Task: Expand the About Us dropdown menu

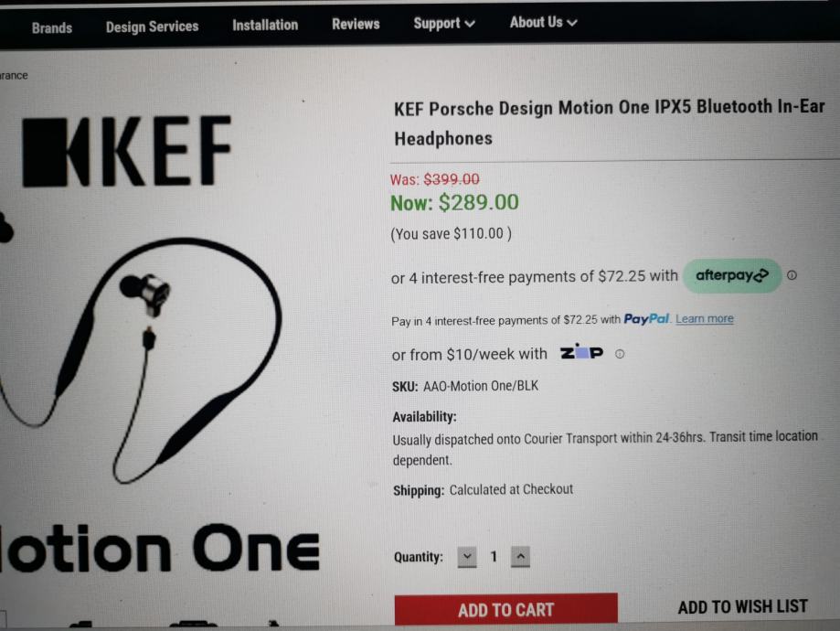Action: pos(543,23)
